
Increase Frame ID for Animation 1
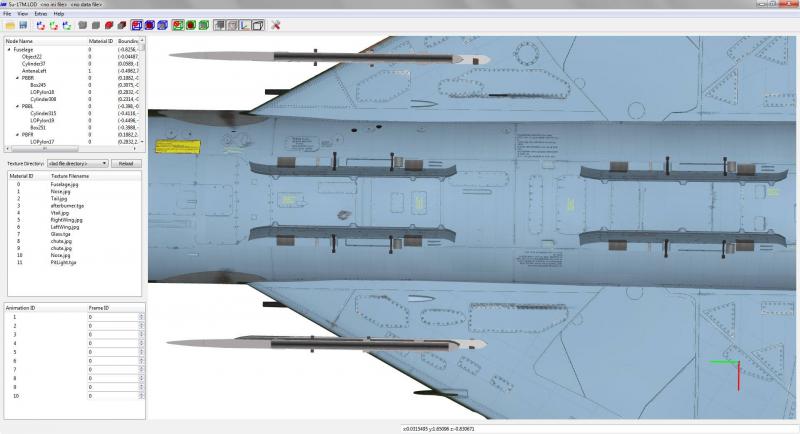(x=141, y=315)
